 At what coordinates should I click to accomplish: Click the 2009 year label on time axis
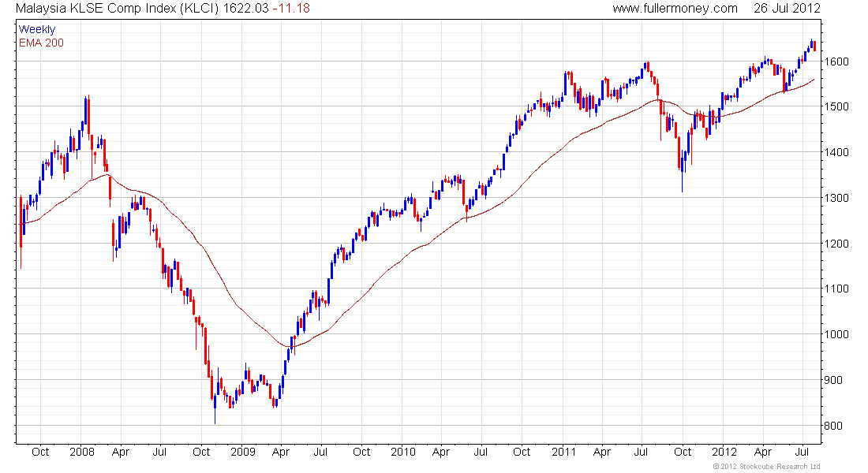[x=242, y=452]
